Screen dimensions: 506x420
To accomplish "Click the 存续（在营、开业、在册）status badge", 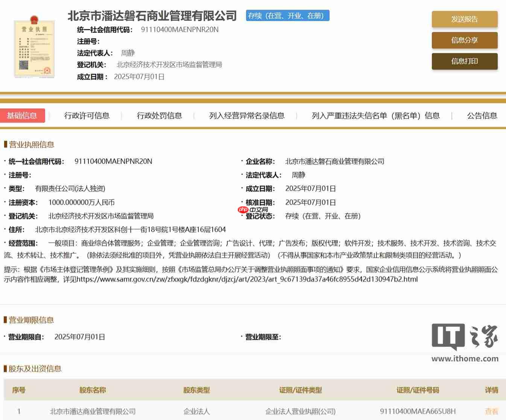I will 287,16.
